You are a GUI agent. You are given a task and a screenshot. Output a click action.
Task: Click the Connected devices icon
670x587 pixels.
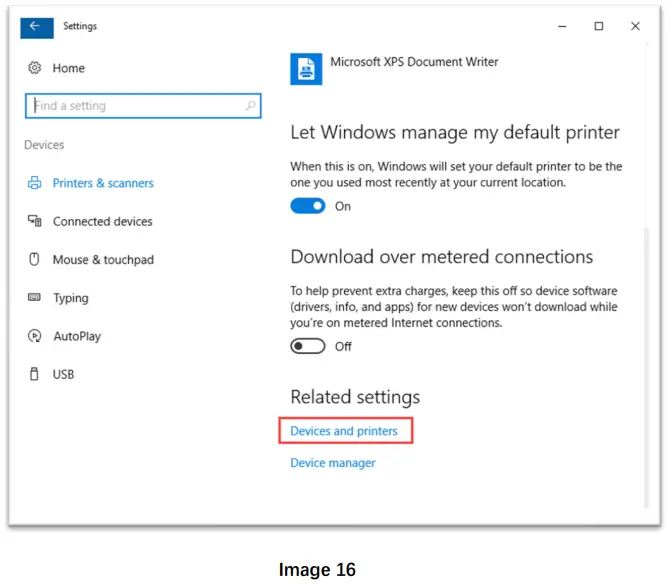35,221
